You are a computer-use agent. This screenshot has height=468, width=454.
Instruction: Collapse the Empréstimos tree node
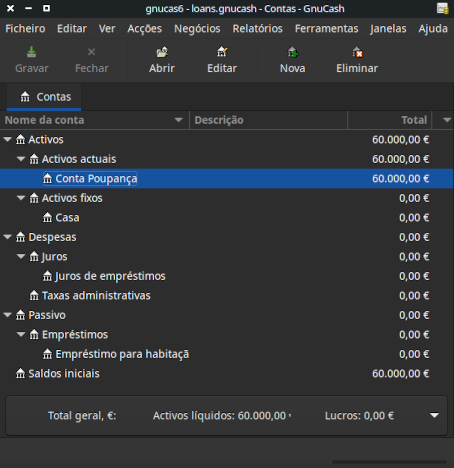click(21, 334)
